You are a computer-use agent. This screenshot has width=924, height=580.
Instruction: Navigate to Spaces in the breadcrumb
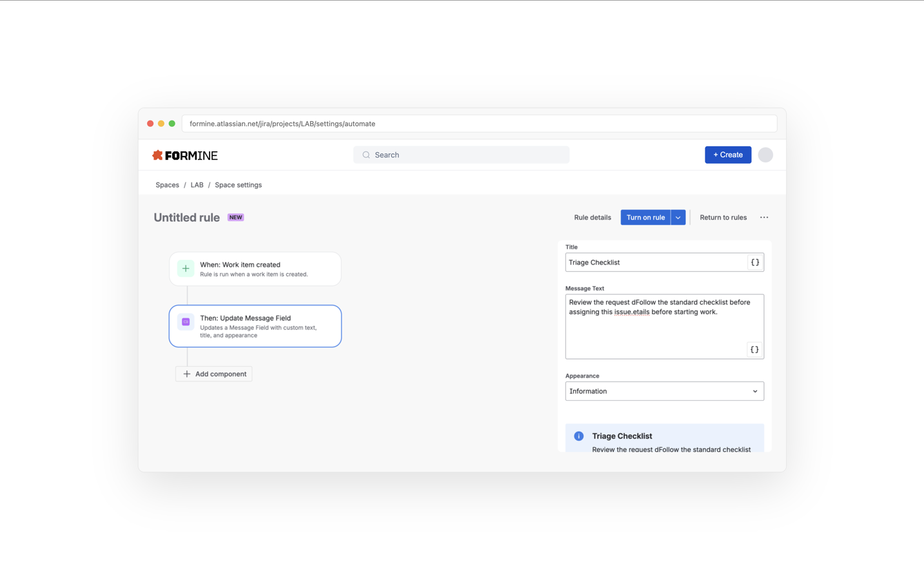tap(167, 185)
